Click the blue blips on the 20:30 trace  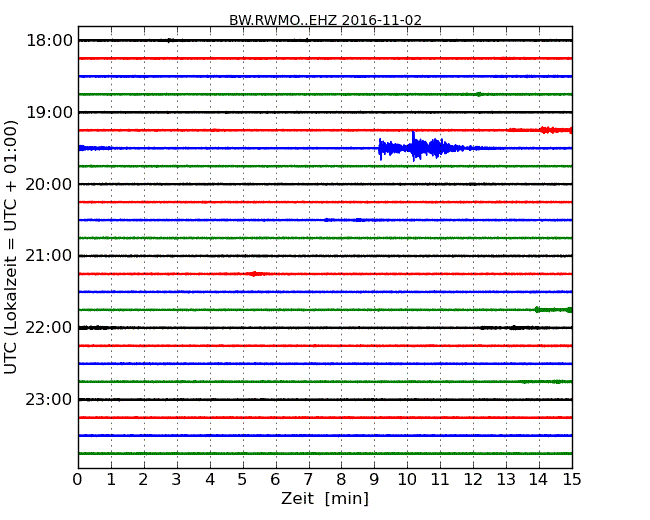click(x=344, y=220)
